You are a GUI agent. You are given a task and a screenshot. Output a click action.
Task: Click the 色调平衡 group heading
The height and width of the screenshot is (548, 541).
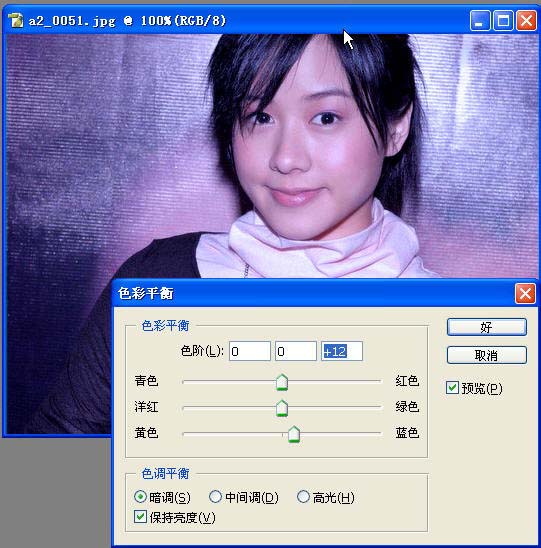(165, 474)
